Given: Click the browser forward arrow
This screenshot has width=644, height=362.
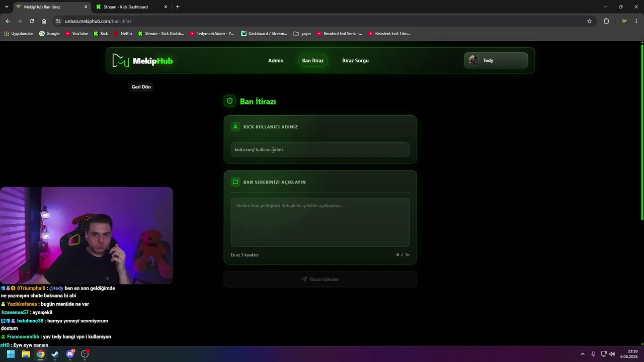Looking at the screenshot, I should pyautogui.click(x=20, y=21).
